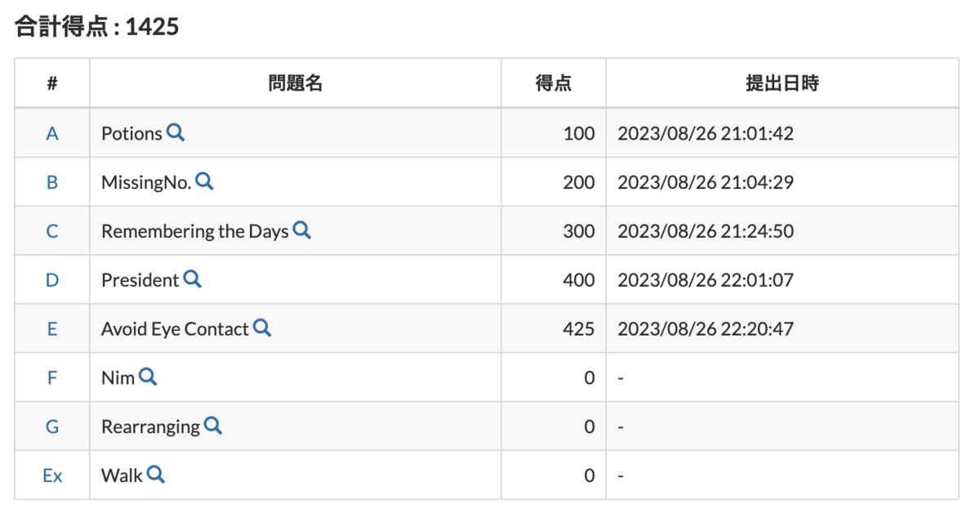
Task: Open the Nim problem link
Action: pyautogui.click(x=117, y=377)
